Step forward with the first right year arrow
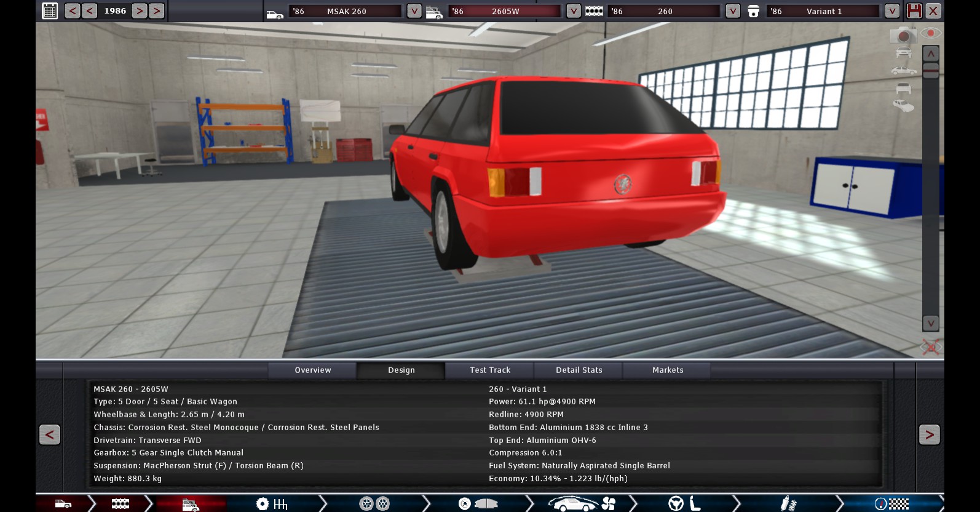Screen dimensions: 980x512 pyautogui.click(x=140, y=10)
